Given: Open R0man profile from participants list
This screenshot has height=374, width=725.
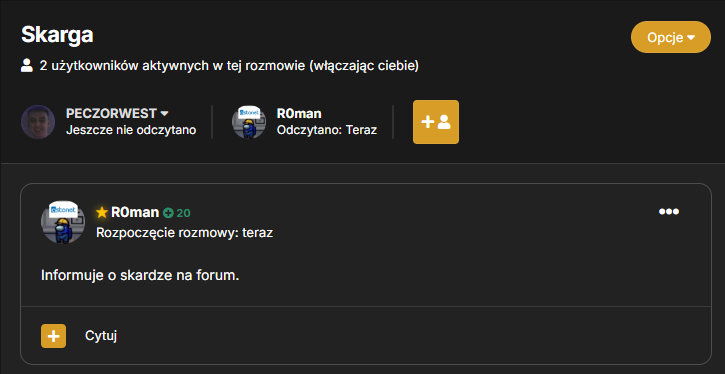Looking at the screenshot, I should (x=299, y=113).
